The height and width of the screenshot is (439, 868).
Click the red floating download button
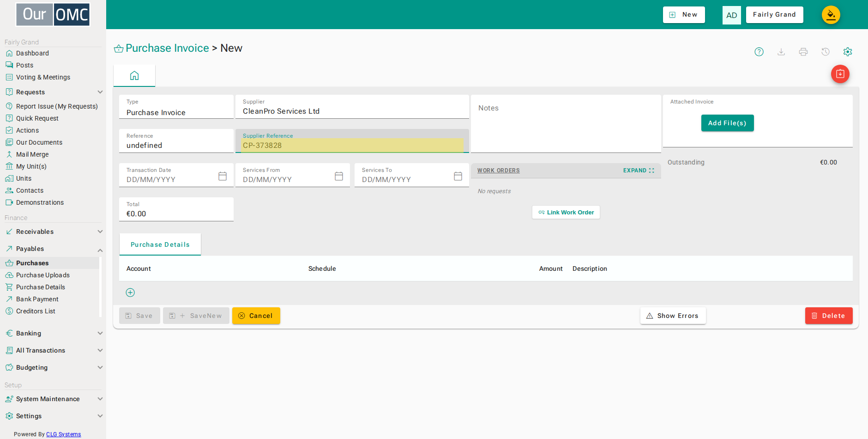pos(840,74)
